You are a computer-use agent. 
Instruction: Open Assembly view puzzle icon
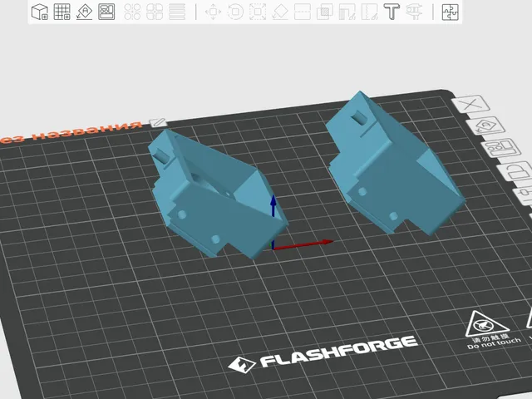(451, 12)
